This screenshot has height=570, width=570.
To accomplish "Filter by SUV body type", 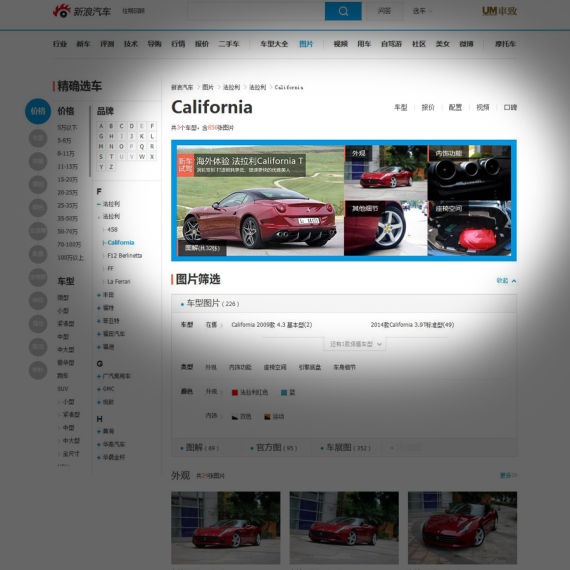I will pos(63,389).
